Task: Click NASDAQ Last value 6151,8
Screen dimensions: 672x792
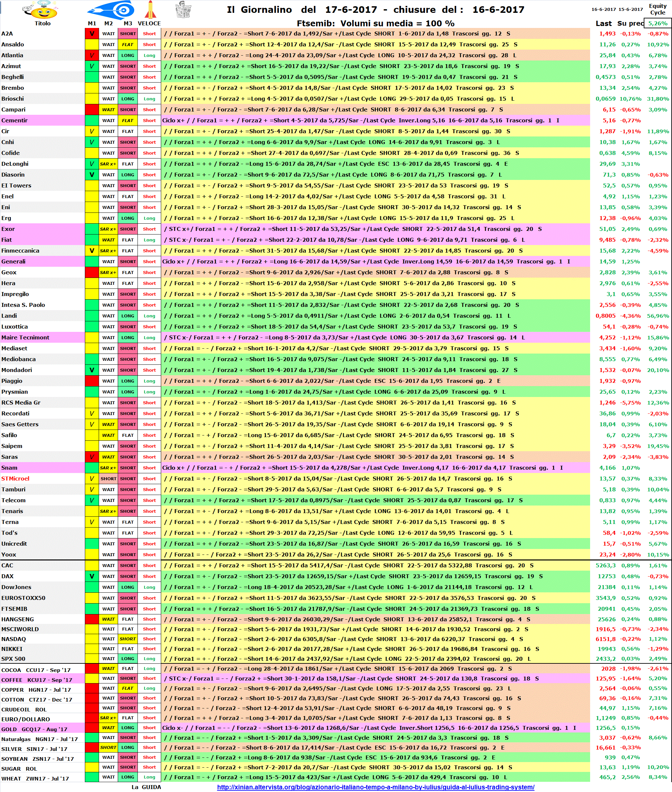Action: [x=606, y=639]
